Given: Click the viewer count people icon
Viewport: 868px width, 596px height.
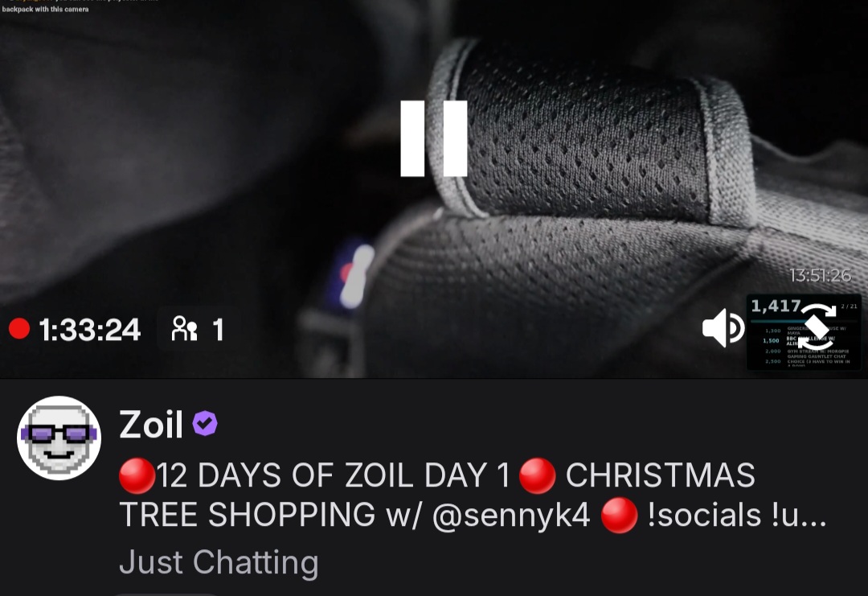Looking at the screenshot, I should coord(184,328).
